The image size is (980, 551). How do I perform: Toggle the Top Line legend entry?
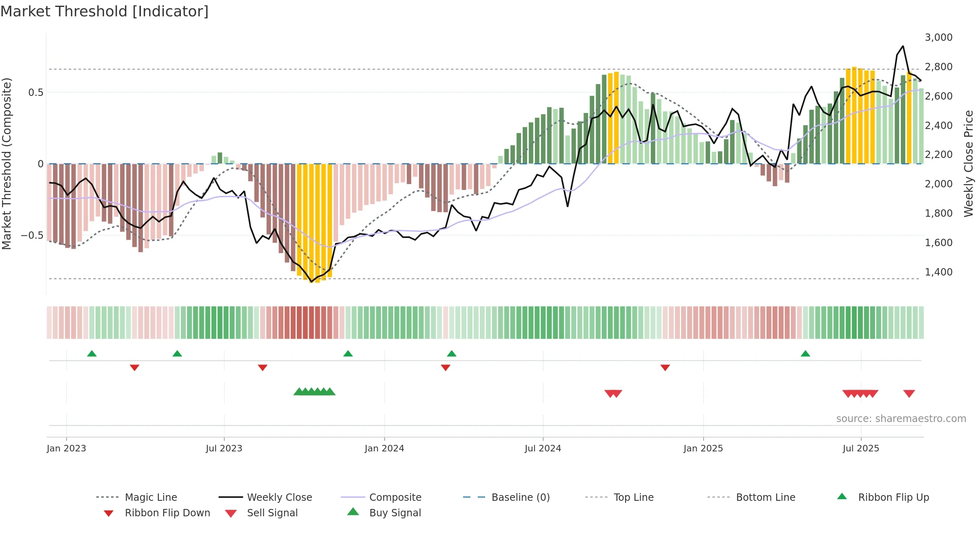619,497
